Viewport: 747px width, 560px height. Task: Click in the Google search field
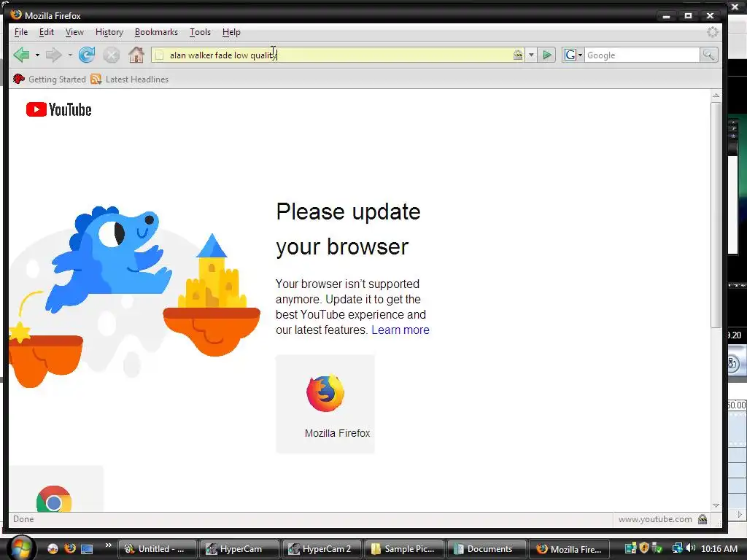coord(642,55)
